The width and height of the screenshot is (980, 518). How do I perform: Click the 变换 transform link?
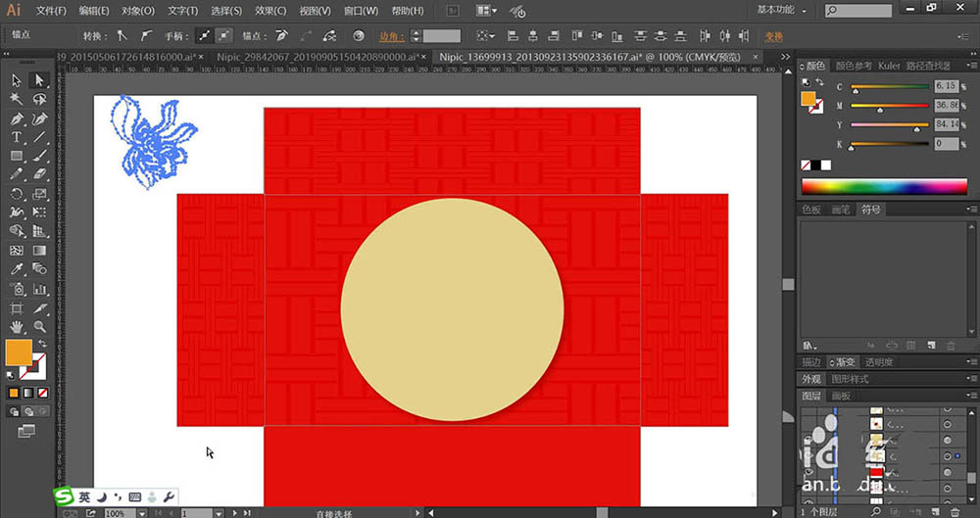pos(773,35)
